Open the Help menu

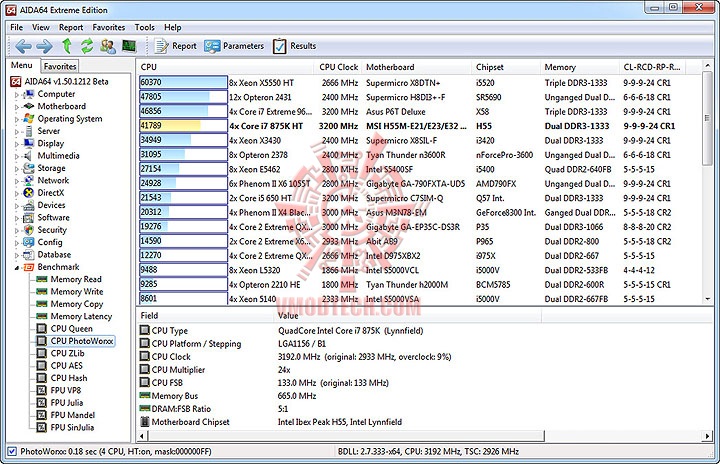point(173,27)
